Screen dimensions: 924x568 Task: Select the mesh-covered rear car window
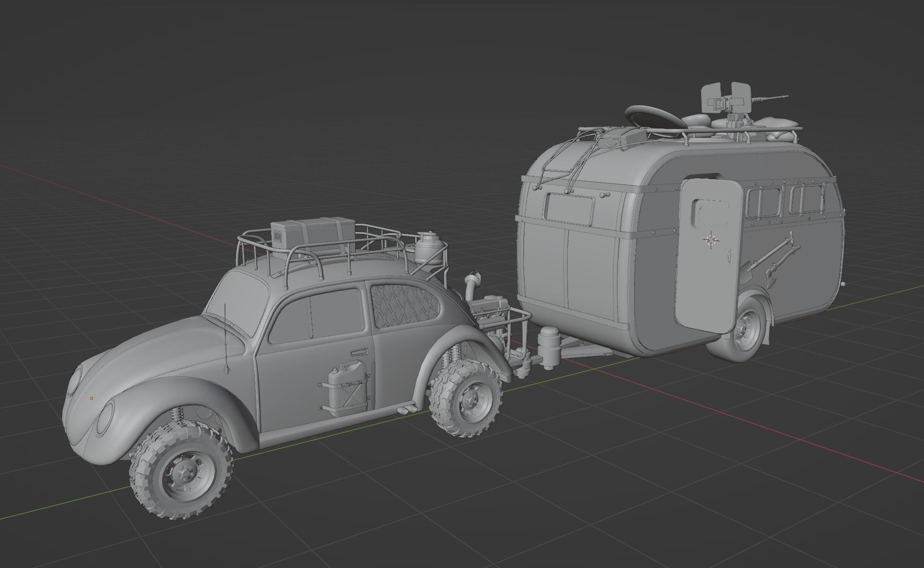click(x=405, y=306)
